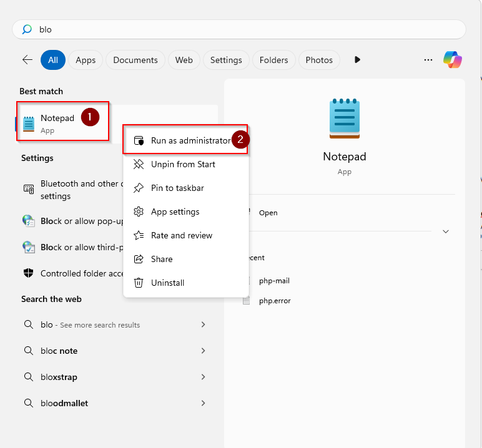Go back with the left arrow icon
The height and width of the screenshot is (448, 482).
coord(27,60)
